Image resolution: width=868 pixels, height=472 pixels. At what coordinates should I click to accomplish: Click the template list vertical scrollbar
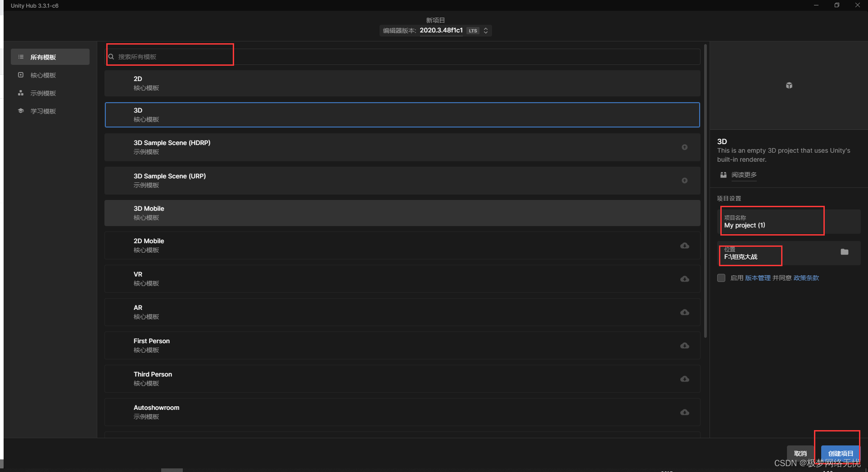point(705,191)
